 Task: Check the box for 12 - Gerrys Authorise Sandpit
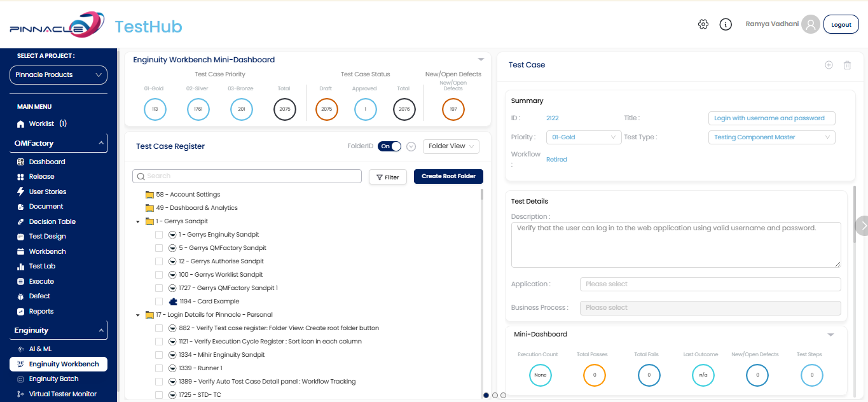pos(159,261)
